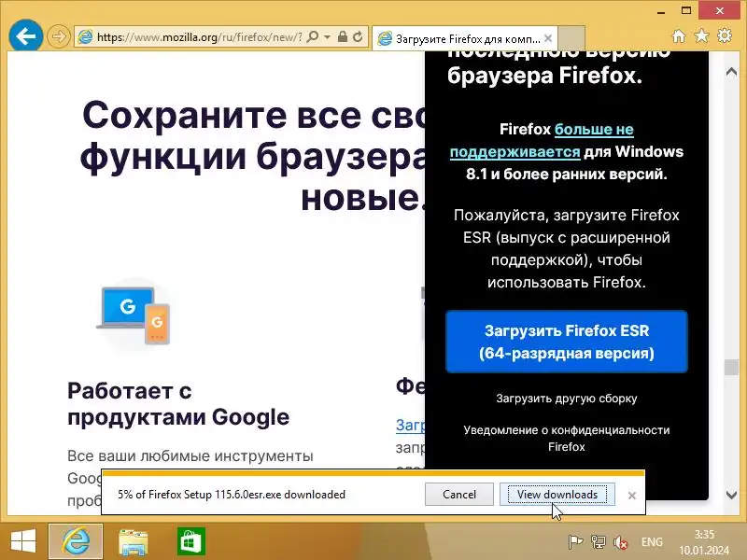
Task: Click the Google devices illustration
Action: pyautogui.click(x=135, y=315)
